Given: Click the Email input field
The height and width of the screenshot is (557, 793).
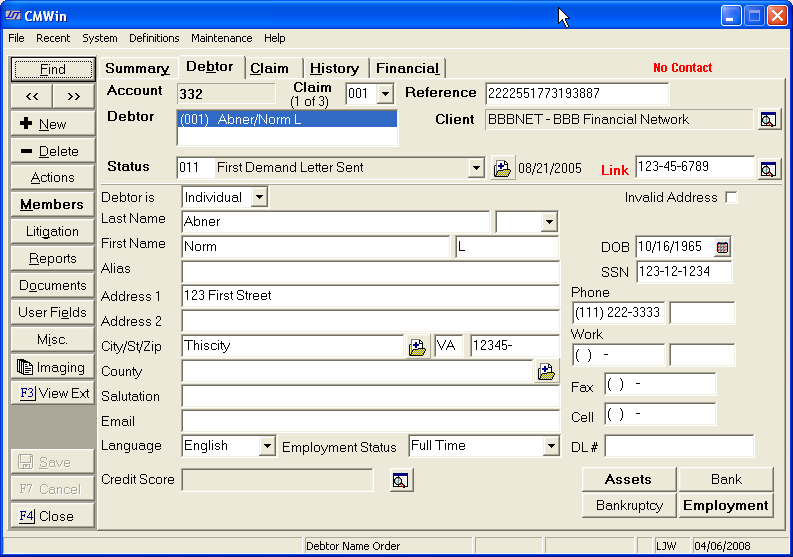Looking at the screenshot, I should [370, 422].
